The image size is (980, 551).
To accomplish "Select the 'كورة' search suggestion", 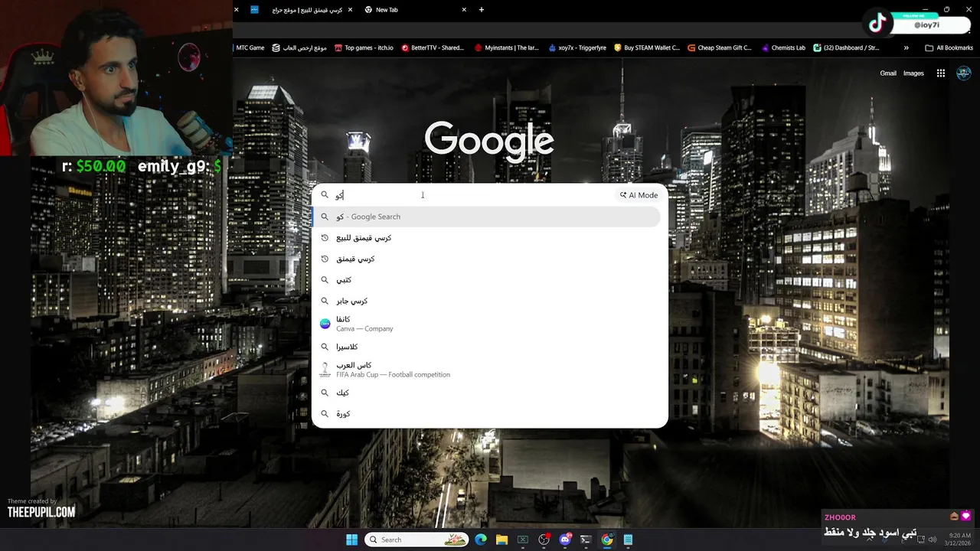I will click(486, 414).
